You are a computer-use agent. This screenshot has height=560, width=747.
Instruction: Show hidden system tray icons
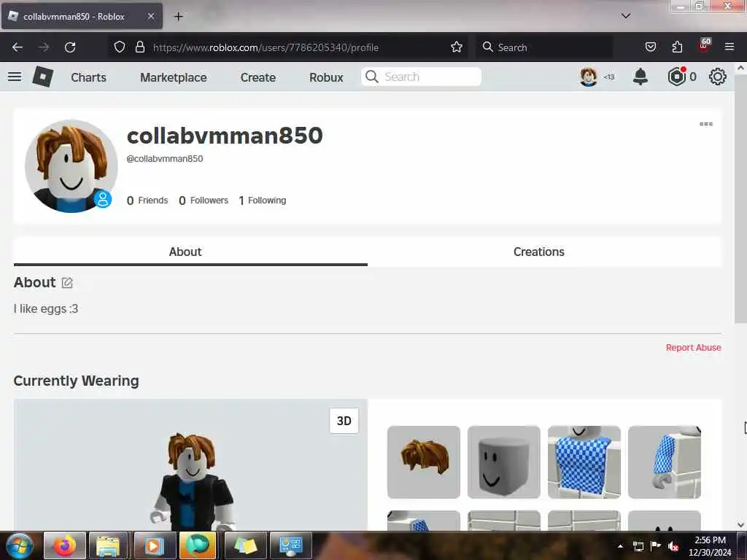(620, 546)
